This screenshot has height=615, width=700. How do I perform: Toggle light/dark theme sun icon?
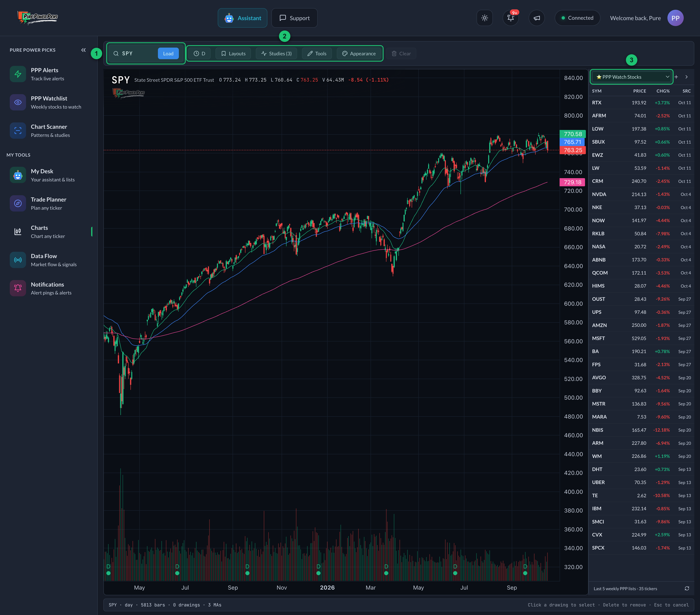[485, 18]
